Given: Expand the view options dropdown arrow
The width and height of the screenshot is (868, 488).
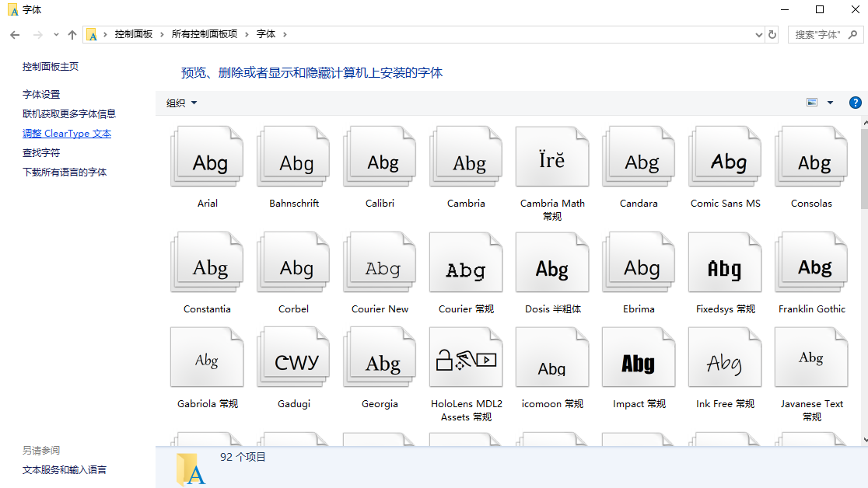Looking at the screenshot, I should tap(830, 103).
